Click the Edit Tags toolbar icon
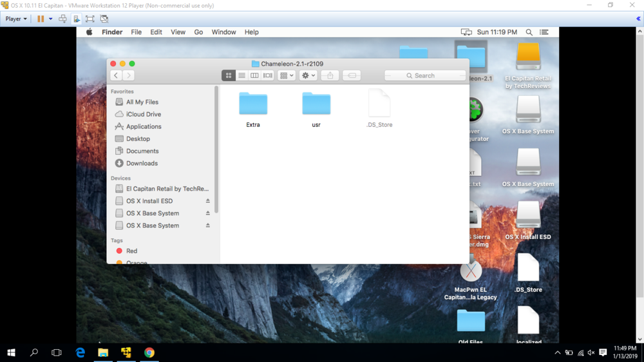Viewport: 644px width, 362px height. coord(352,75)
